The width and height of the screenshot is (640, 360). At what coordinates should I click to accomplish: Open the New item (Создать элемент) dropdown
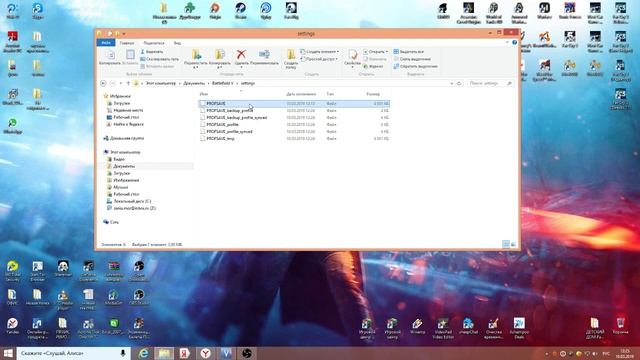click(x=320, y=52)
